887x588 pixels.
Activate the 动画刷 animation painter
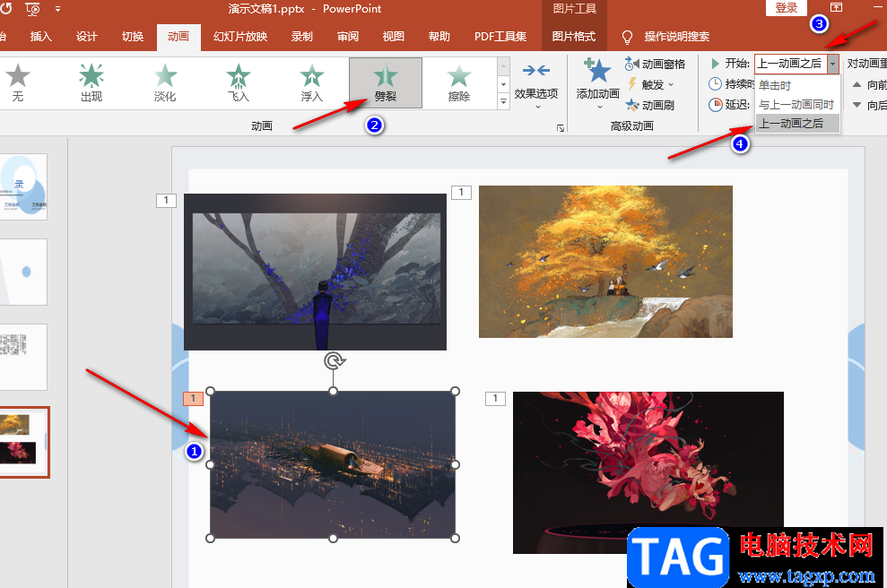650,105
